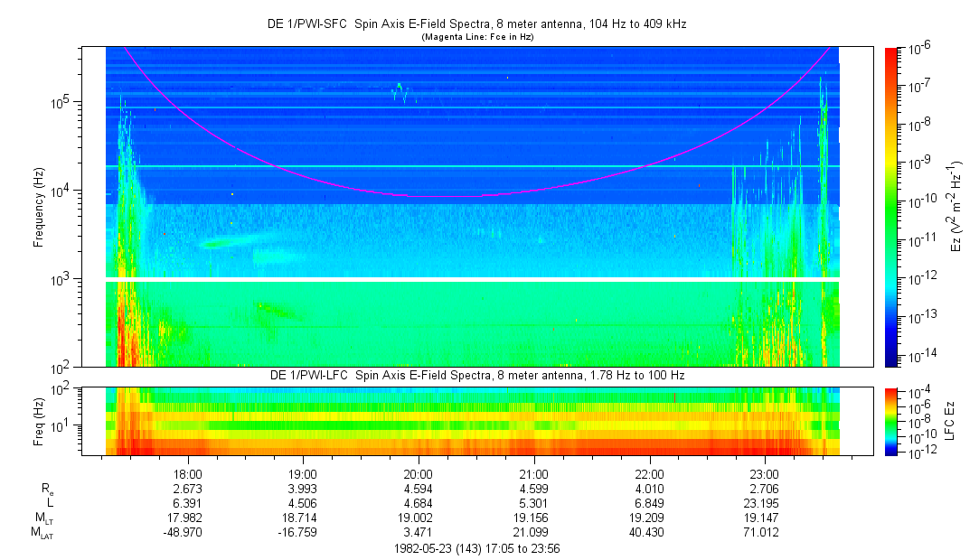Click the Ez spectral density colorbar
This screenshot has height=560, width=979.
891,206
